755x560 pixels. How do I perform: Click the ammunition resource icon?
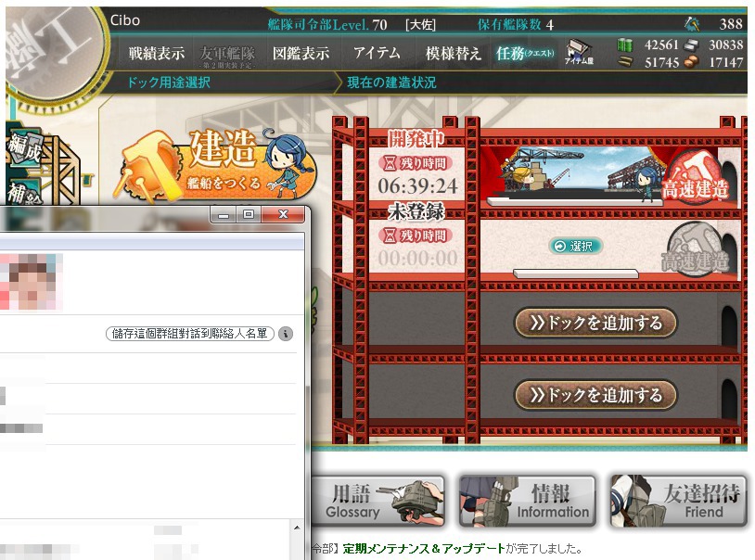click(x=625, y=61)
